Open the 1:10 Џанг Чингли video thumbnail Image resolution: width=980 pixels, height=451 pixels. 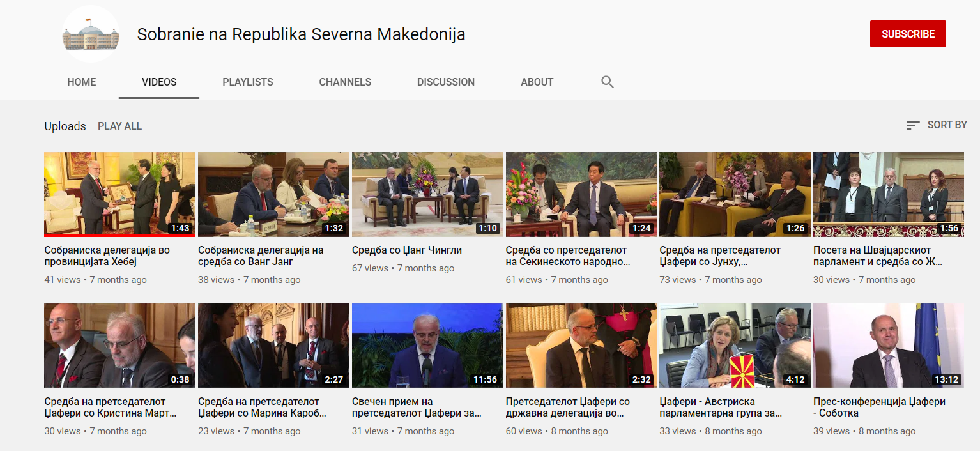tap(427, 194)
